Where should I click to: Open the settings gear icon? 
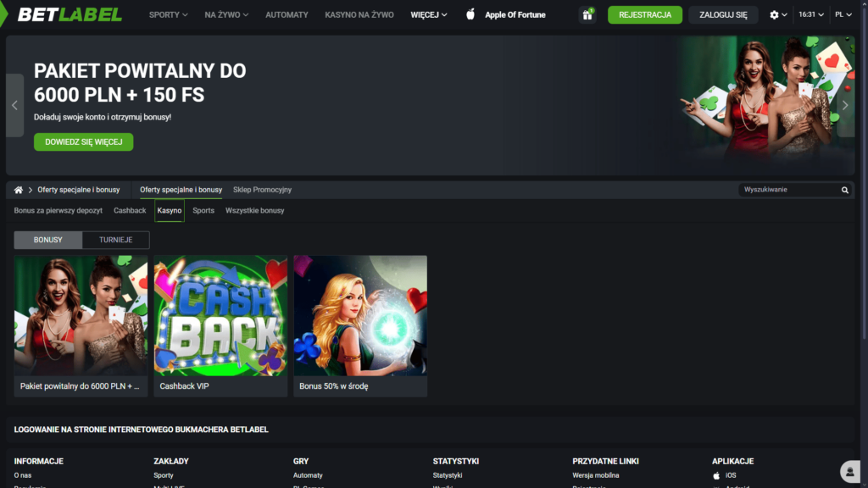point(774,14)
